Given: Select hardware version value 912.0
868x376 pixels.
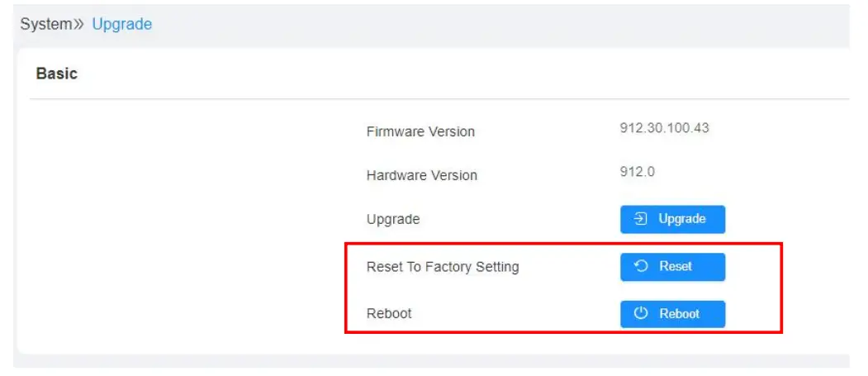Looking at the screenshot, I should (637, 172).
